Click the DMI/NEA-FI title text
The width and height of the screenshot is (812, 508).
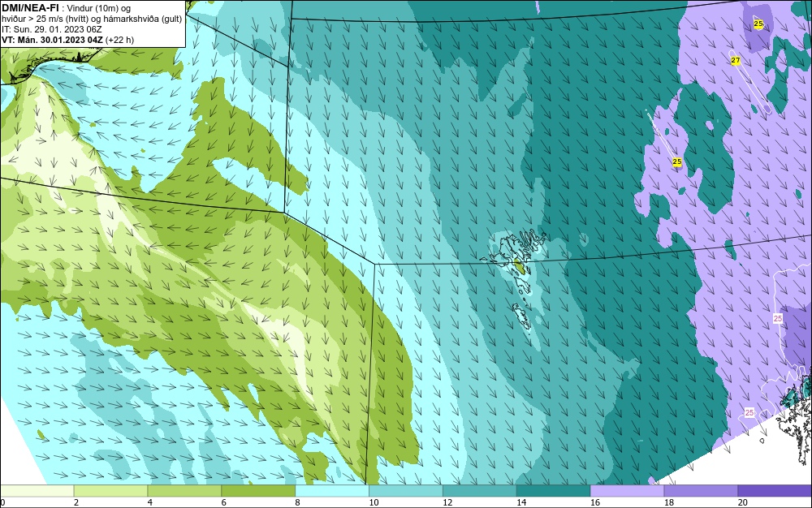pyautogui.click(x=29, y=8)
